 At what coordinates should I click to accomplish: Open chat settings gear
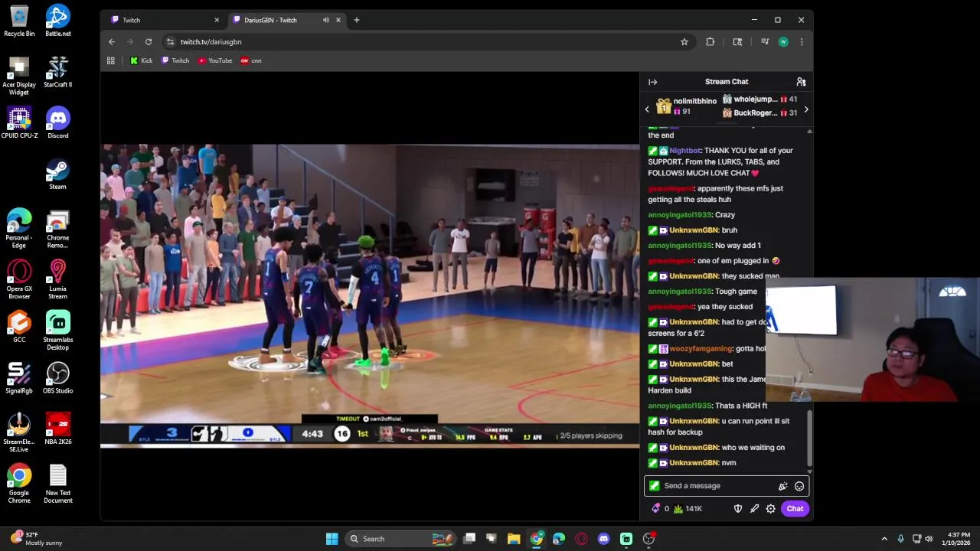(771, 509)
